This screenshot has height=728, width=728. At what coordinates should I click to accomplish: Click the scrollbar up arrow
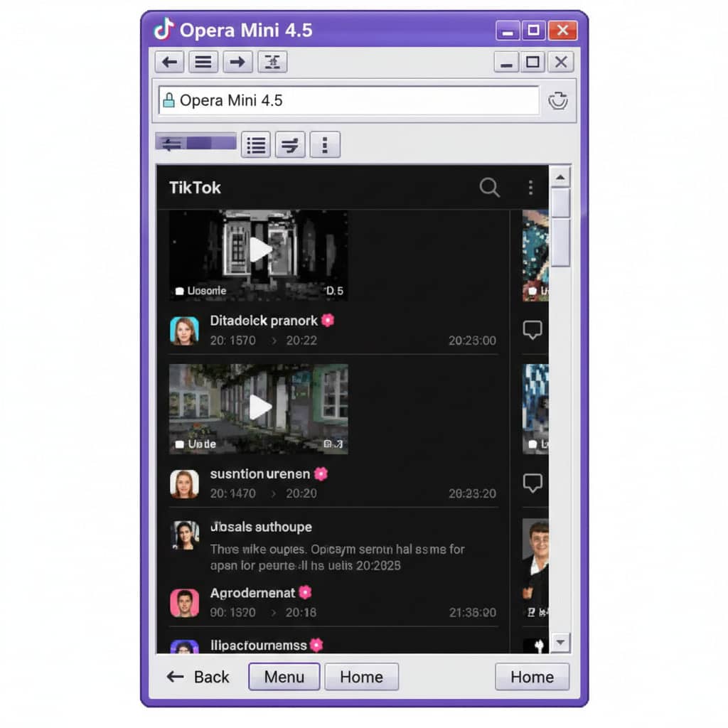pyautogui.click(x=560, y=177)
